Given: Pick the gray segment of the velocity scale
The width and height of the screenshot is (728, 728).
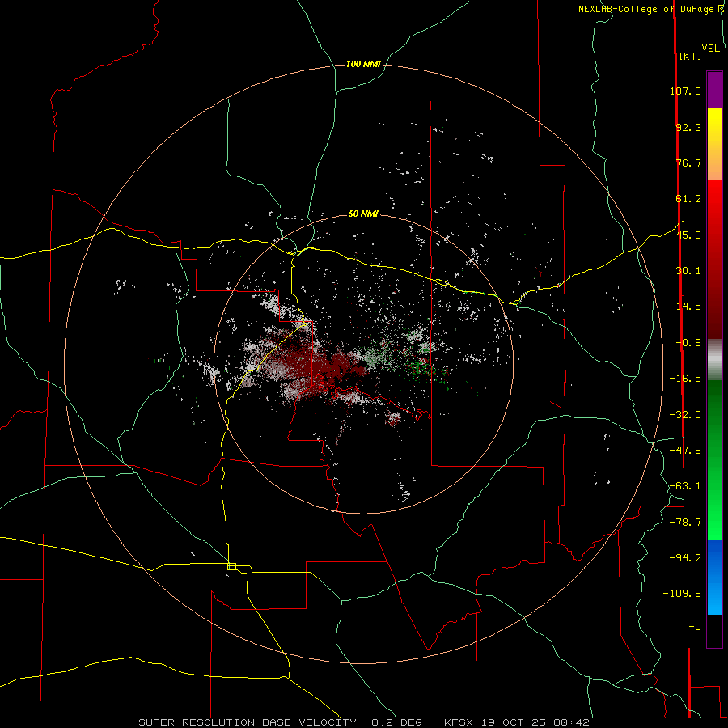Looking at the screenshot, I should 714,359.
